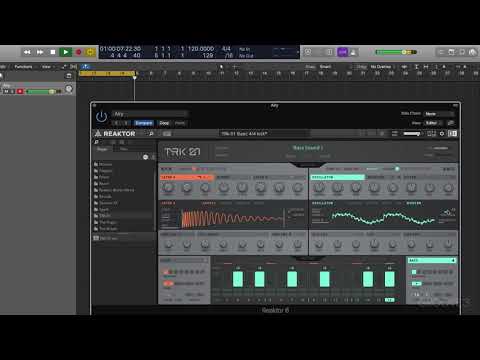Click the first teal step block in sequencer

(x=238, y=279)
